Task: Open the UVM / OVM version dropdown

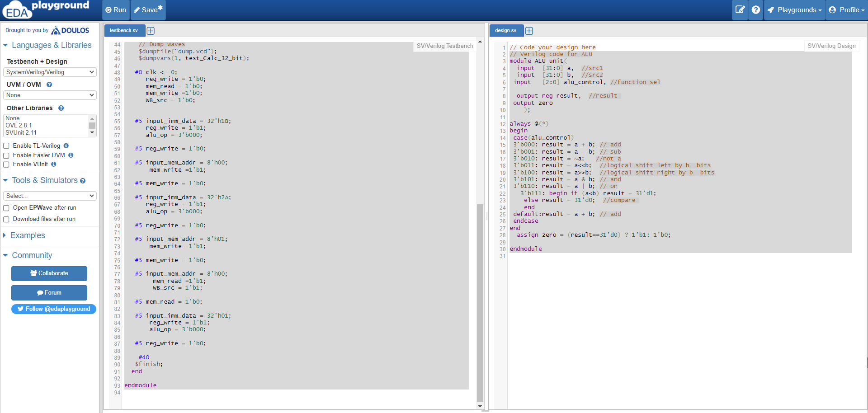Action: tap(49, 95)
